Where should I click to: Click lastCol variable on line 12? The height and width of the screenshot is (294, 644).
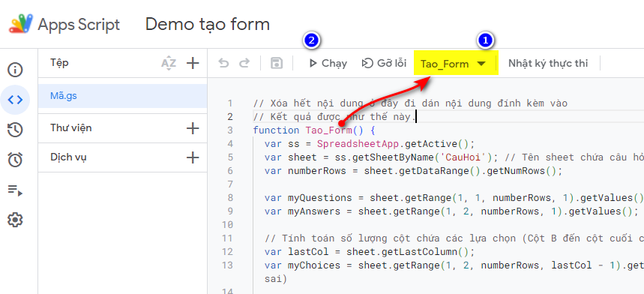pos(308,252)
